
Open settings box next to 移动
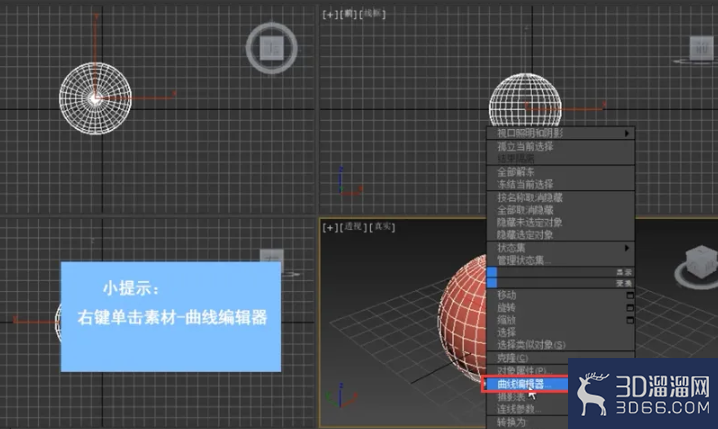coord(630,296)
